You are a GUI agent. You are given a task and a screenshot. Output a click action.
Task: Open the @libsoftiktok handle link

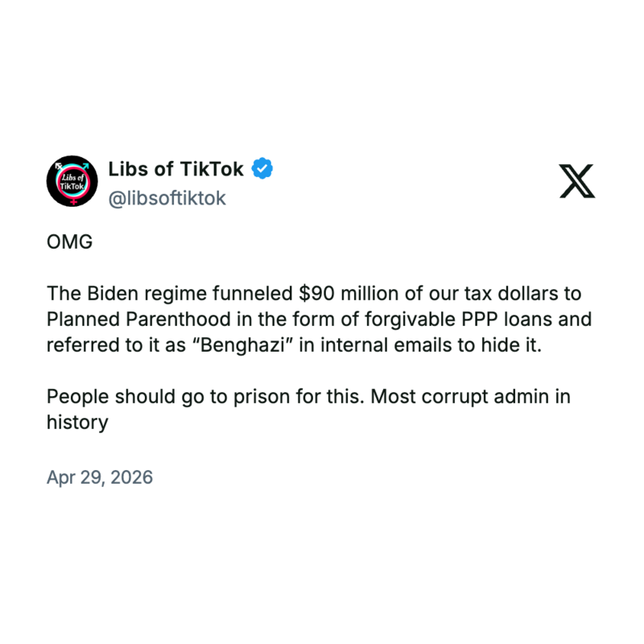pos(167,198)
